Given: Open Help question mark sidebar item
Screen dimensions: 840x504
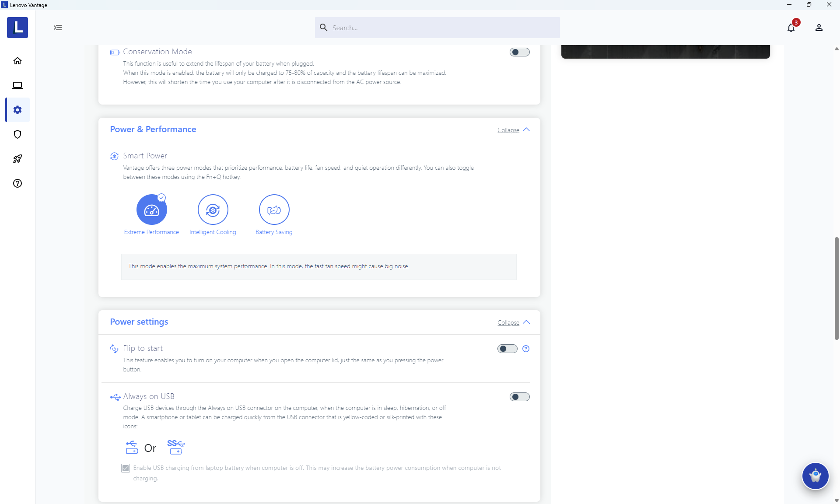Looking at the screenshot, I should [17, 183].
